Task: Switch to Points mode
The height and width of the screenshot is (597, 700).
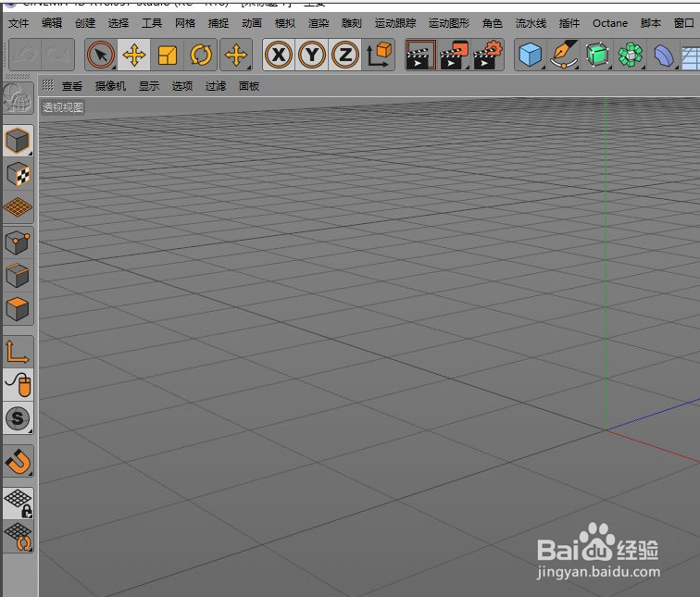Action: tap(18, 243)
